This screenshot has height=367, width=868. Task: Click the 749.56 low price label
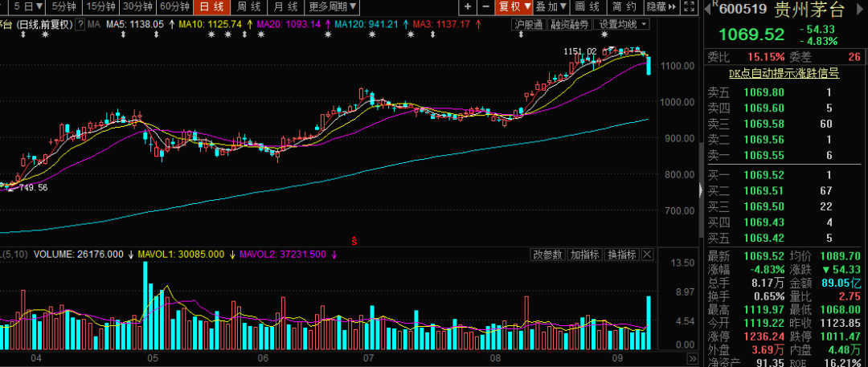[31, 188]
